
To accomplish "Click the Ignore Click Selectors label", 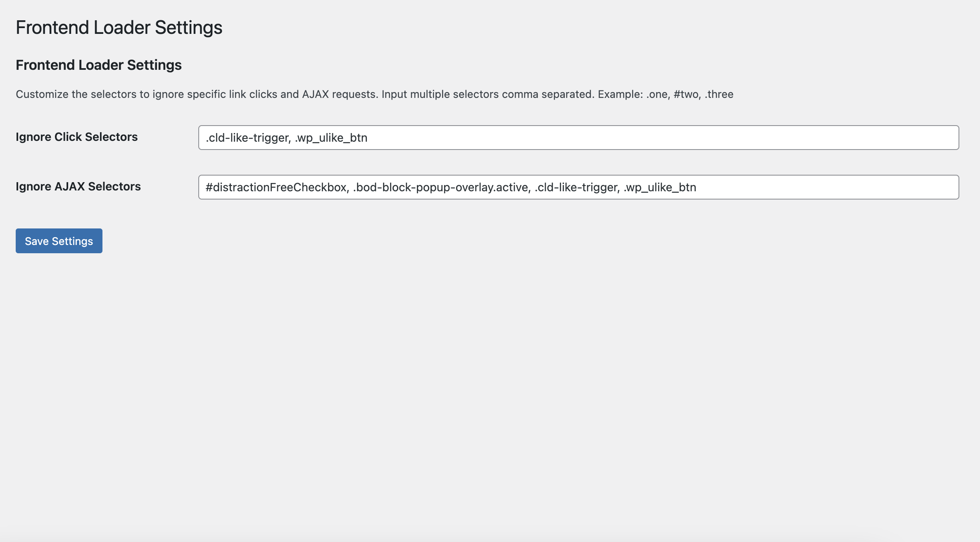I will point(77,137).
